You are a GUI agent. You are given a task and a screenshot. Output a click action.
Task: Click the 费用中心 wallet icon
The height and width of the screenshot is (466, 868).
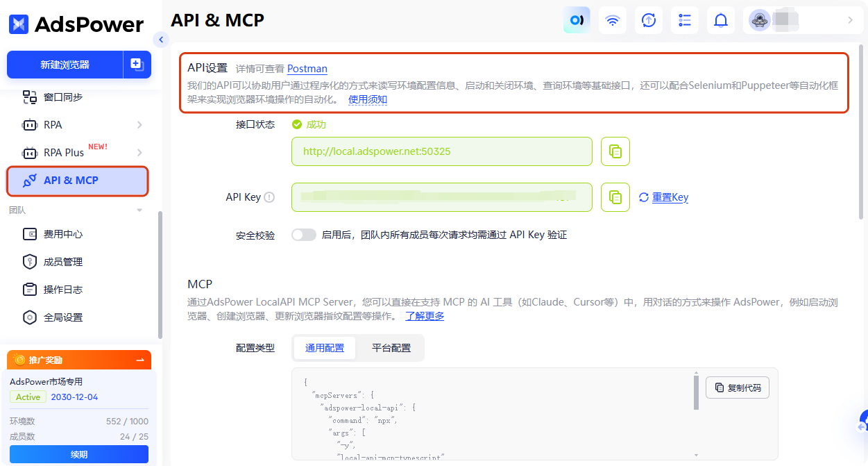(30, 234)
